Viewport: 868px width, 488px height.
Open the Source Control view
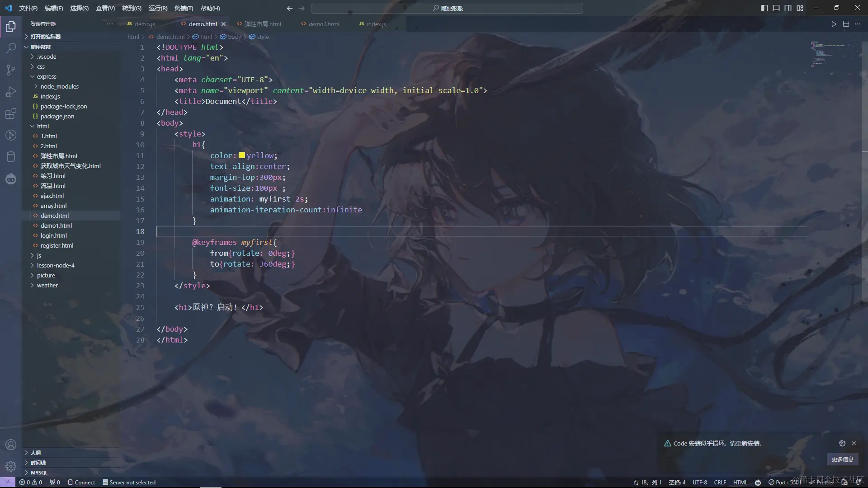click(x=11, y=70)
